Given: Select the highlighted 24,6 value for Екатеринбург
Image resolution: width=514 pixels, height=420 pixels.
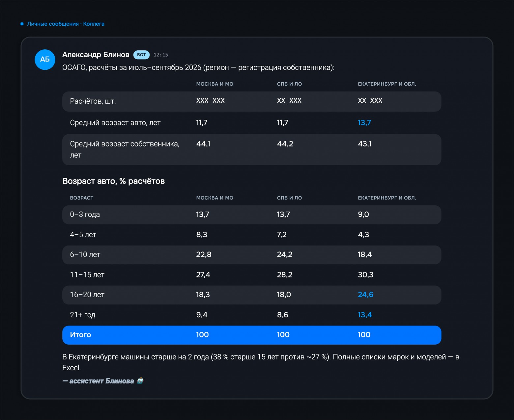Looking at the screenshot, I should point(366,295).
